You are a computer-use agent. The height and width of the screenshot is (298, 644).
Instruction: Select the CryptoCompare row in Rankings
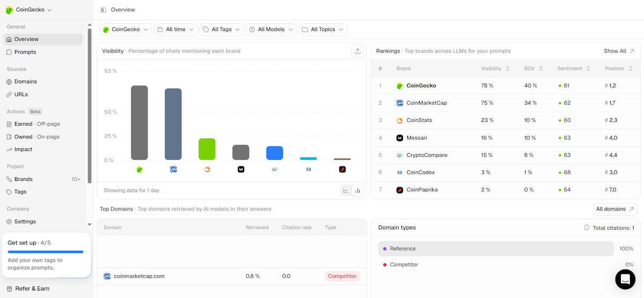[x=506, y=155]
